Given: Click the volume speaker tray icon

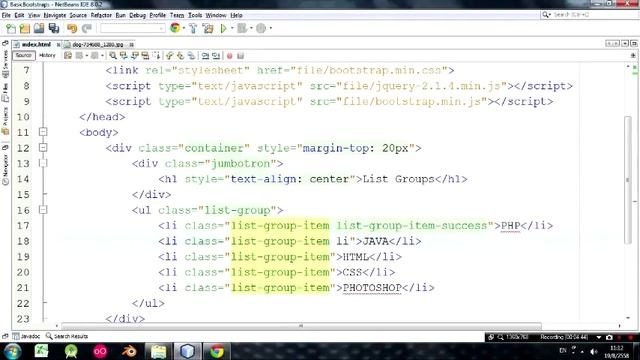Looking at the screenshot, I should click(x=594, y=352).
